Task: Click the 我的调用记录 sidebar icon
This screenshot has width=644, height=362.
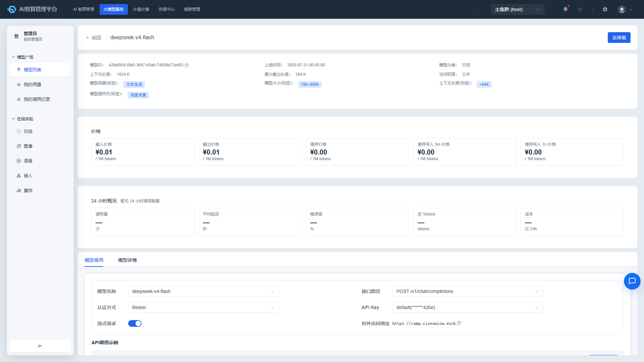Action: click(19, 99)
